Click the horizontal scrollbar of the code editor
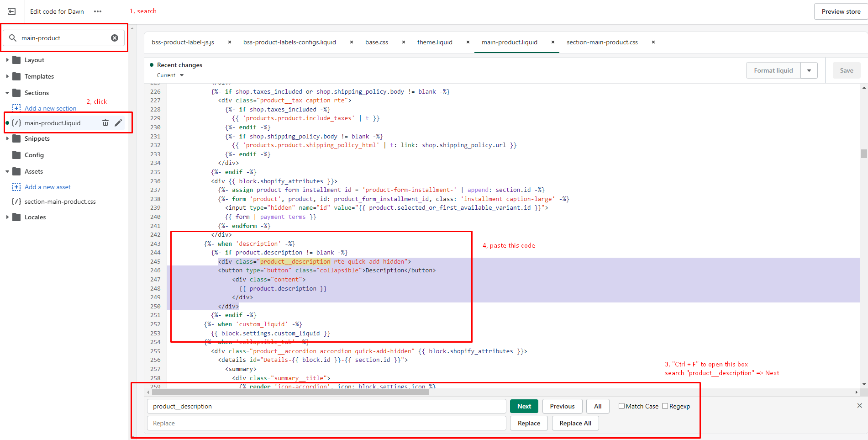 (290, 392)
